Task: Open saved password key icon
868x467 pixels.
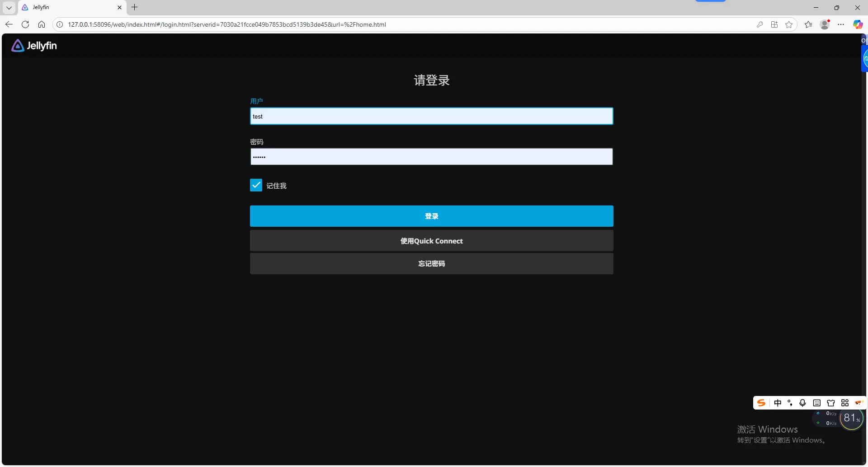Action: 760,24
